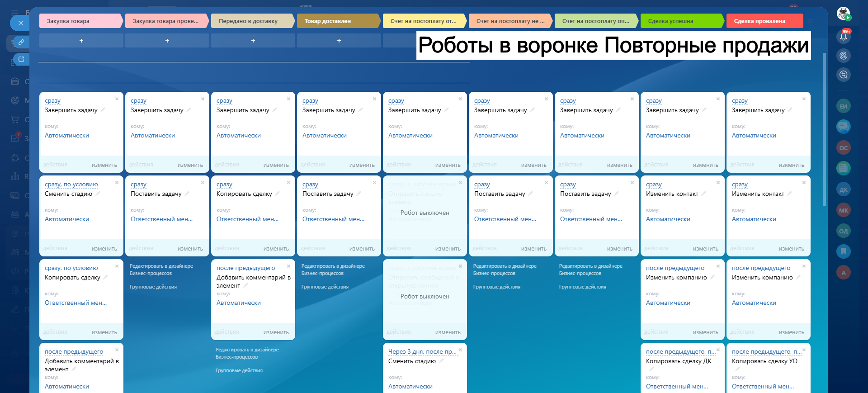868x393 pixels.
Task: Open the Через 3 дня delay dropdown
Action: pyautogui.click(x=422, y=351)
